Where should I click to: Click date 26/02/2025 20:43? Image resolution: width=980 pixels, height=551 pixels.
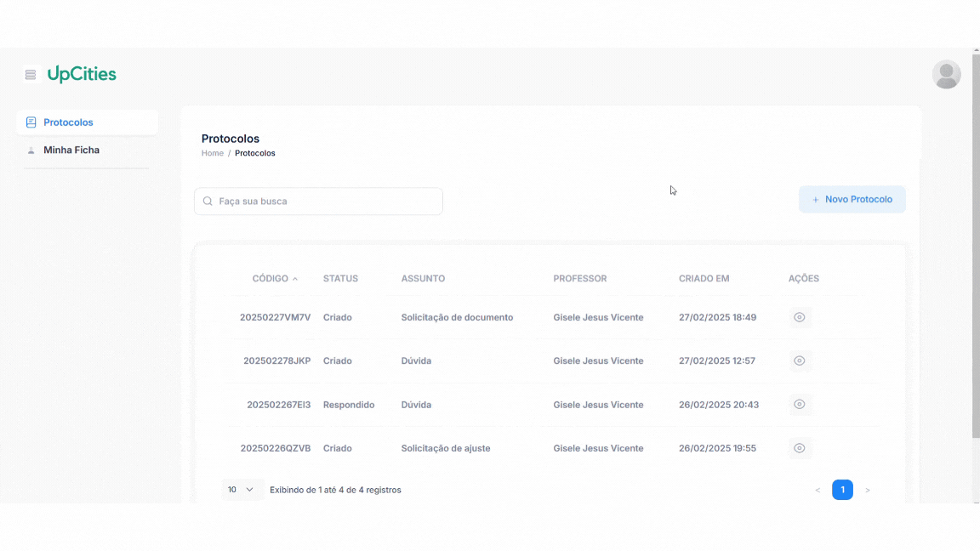(719, 405)
